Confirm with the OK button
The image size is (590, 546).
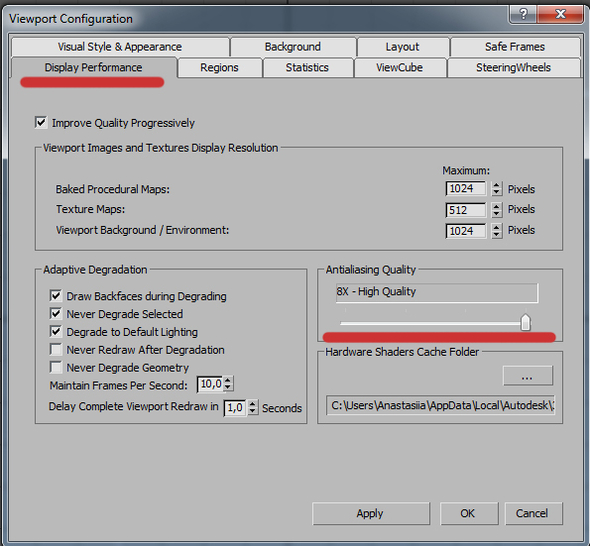(469, 513)
